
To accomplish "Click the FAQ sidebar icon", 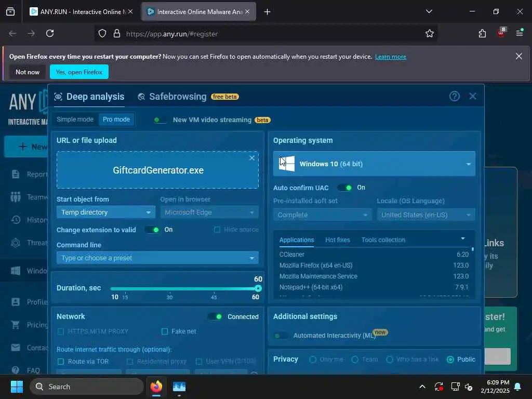I will click(16, 370).
